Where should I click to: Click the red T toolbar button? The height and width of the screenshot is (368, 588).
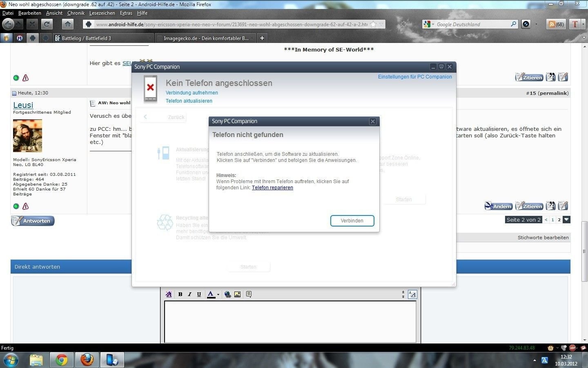[575, 24]
